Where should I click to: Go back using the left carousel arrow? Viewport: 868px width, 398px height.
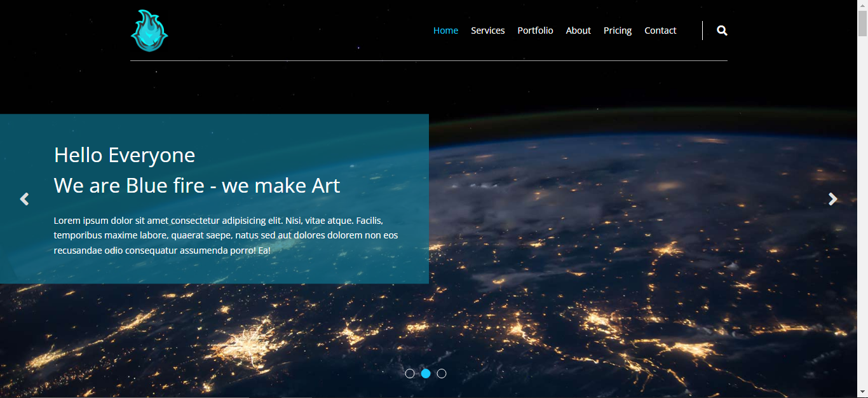click(x=24, y=199)
